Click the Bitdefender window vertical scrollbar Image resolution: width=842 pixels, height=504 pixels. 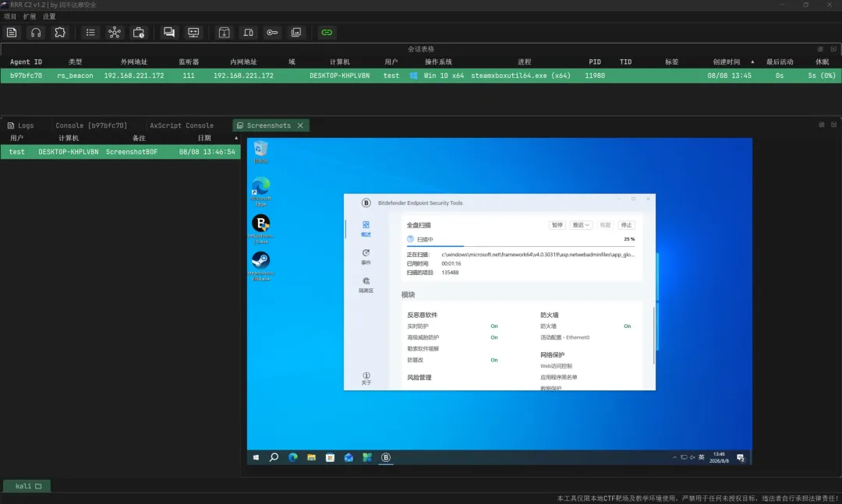click(x=653, y=334)
